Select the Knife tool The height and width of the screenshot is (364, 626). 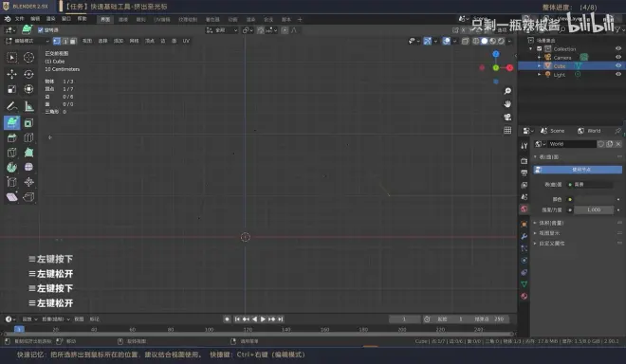12,153
